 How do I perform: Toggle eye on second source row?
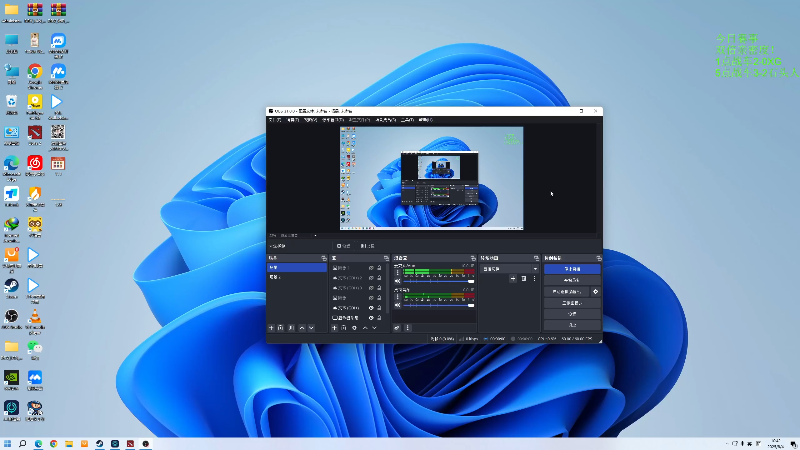[371, 278]
